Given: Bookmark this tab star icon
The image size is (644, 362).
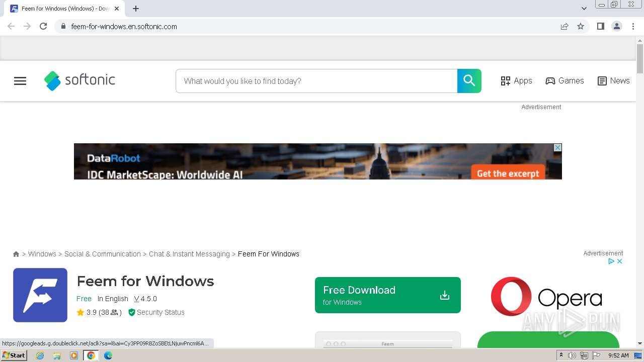Looking at the screenshot, I should pos(581,26).
